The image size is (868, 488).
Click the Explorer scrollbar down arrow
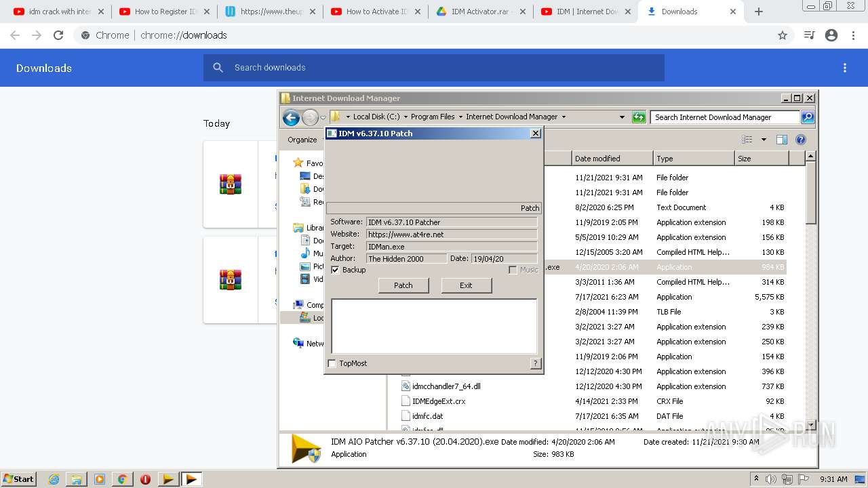click(x=810, y=425)
